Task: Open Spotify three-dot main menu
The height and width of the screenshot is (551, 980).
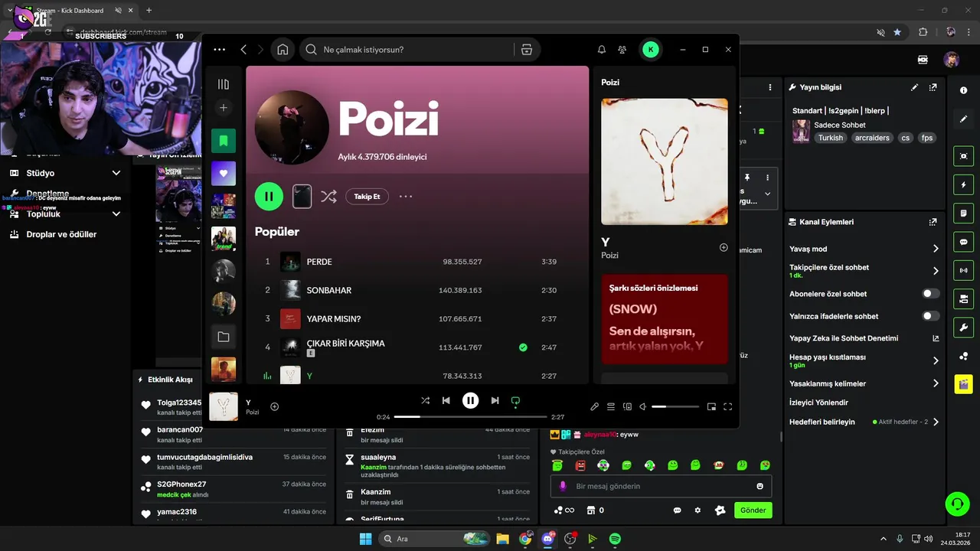Action: [220, 50]
